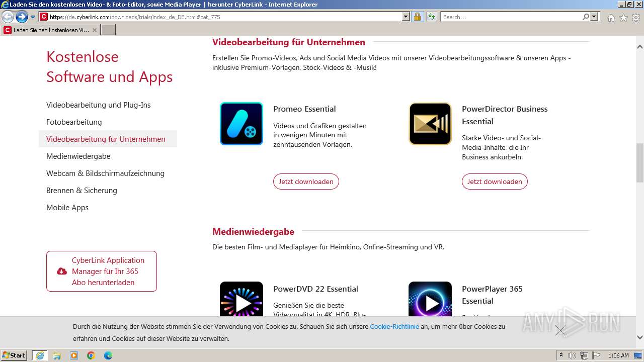The image size is (644, 362).
Task: Open Favorites star icon
Action: (623, 18)
